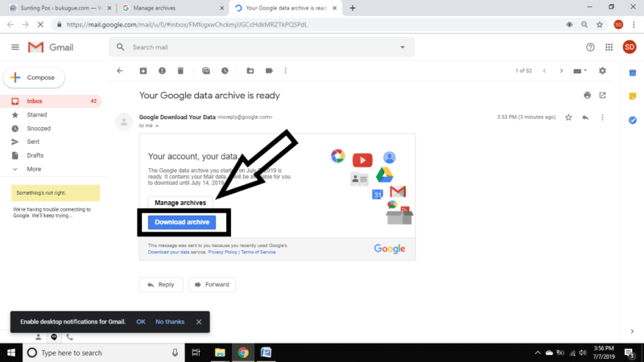Viewport: 644px width, 362px height.
Task: Open the Google apps grid
Action: [x=609, y=47]
